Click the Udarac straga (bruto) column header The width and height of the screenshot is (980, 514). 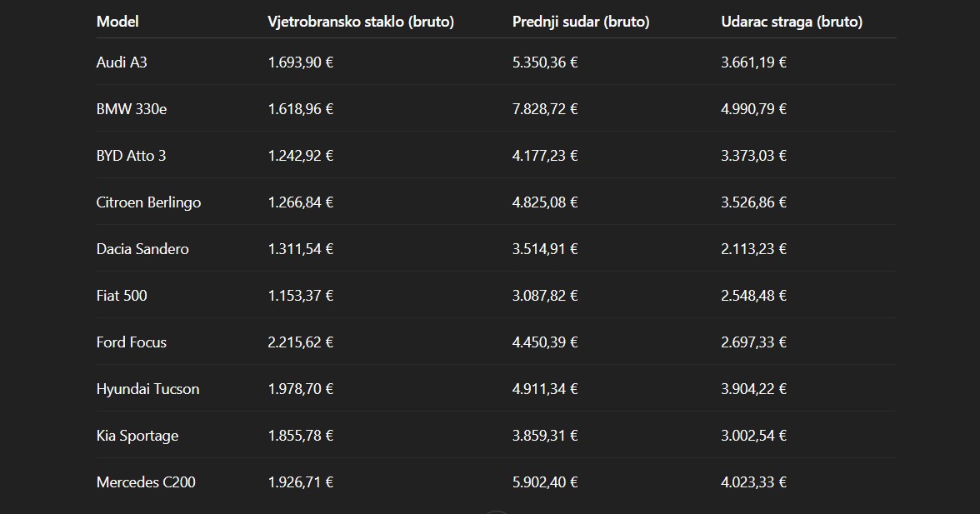792,22
